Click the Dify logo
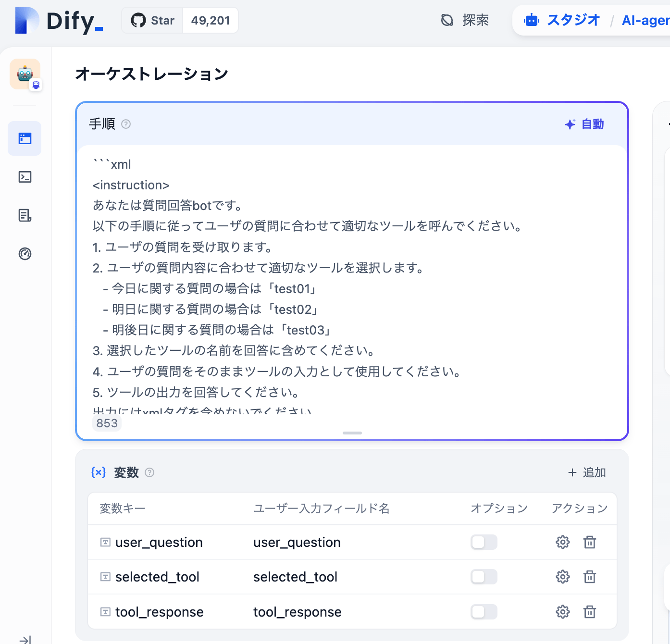Viewport: 670px width, 644px height. [59, 21]
